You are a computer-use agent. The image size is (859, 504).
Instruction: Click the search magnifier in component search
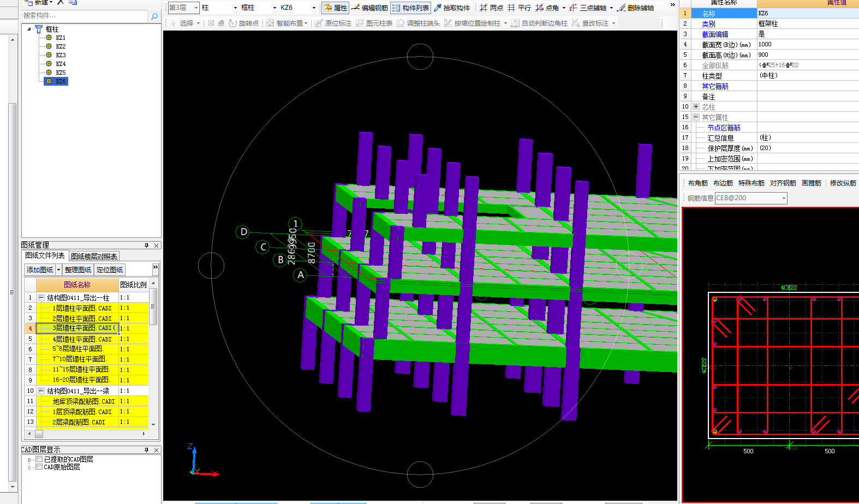(x=154, y=16)
